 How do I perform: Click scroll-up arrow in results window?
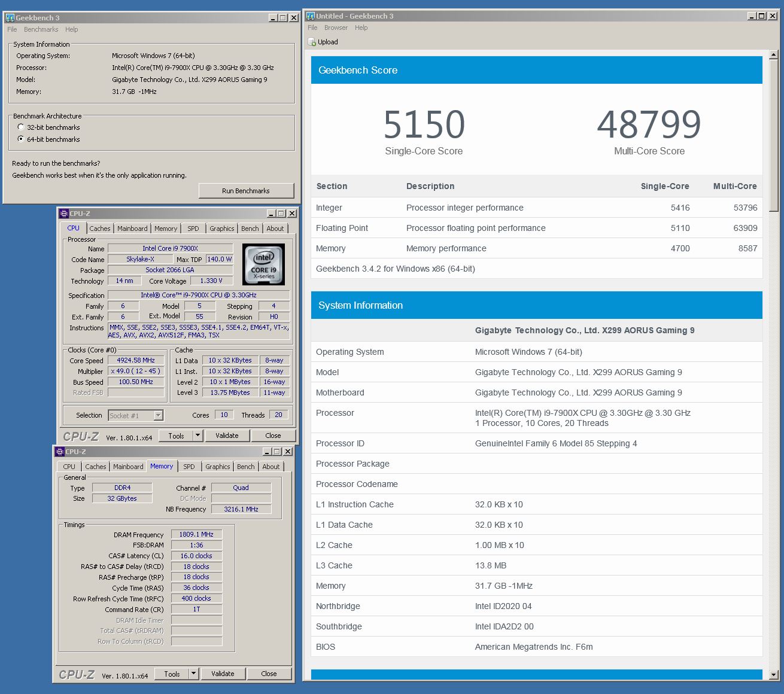click(773, 54)
